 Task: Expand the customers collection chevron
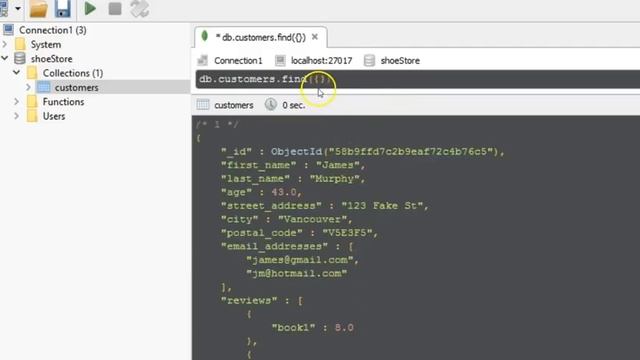pyautogui.click(x=28, y=87)
